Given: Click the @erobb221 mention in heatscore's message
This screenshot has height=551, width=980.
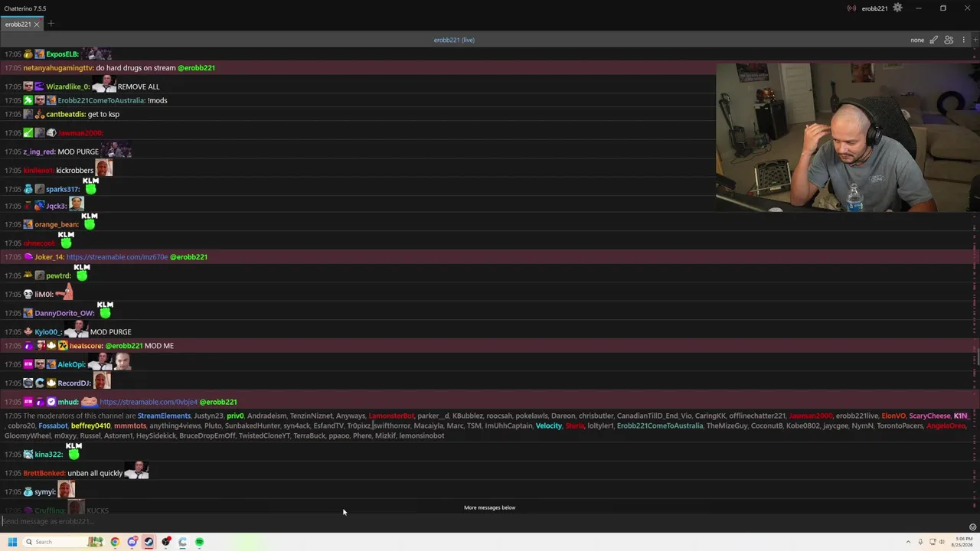Looking at the screenshot, I should coord(124,346).
